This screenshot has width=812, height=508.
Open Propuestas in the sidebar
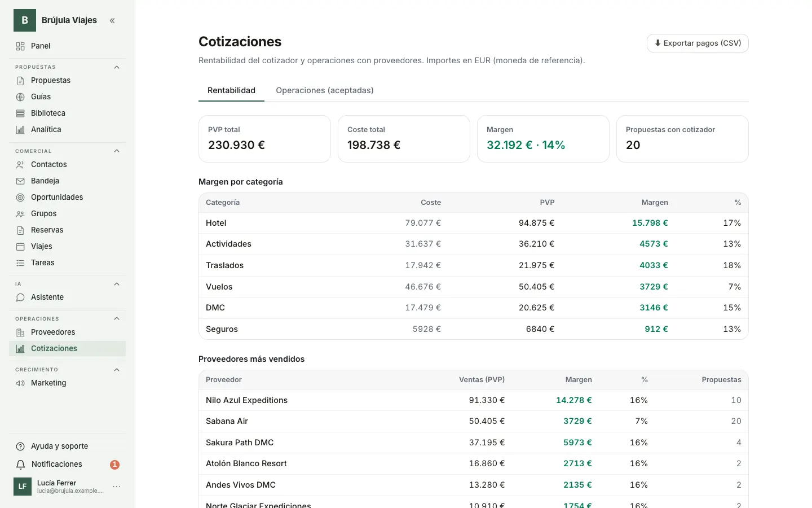click(x=68, y=81)
